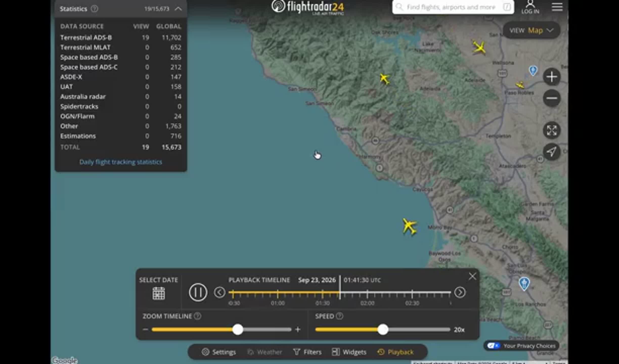This screenshot has height=364, width=619.
Task: Center map on my location arrow
Action: pyautogui.click(x=551, y=152)
